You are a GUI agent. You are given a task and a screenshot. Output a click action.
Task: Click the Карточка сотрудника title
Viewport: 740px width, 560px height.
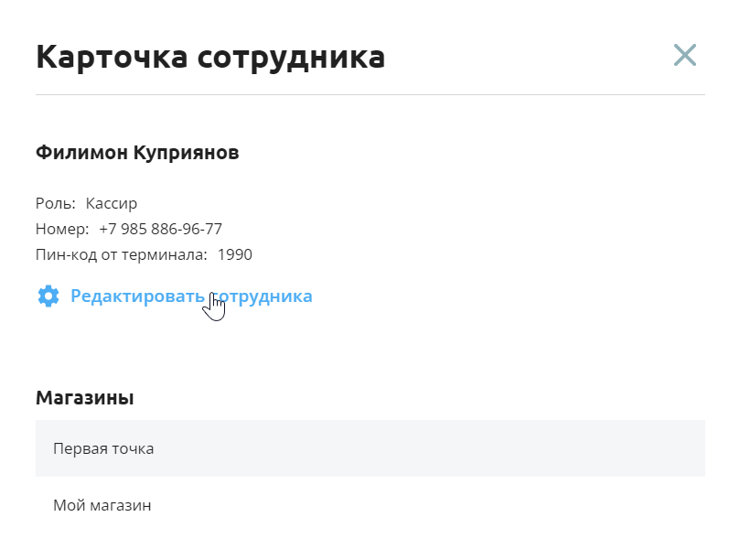210,57
